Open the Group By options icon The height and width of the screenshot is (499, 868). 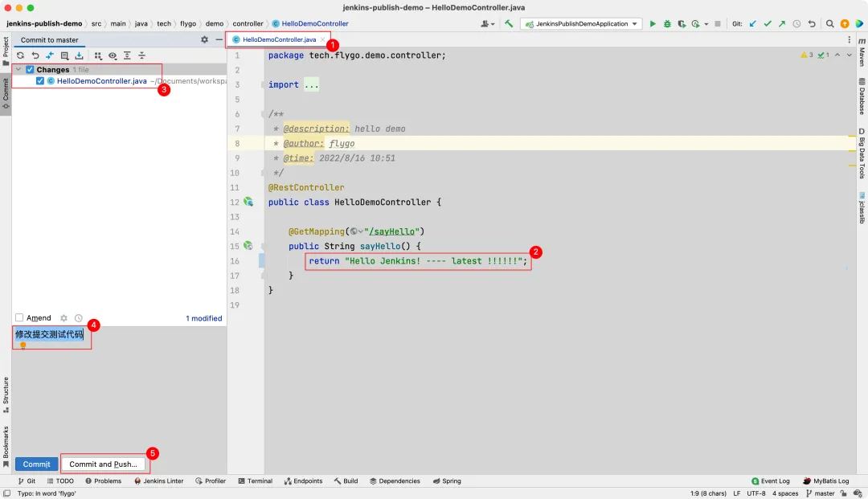point(98,55)
